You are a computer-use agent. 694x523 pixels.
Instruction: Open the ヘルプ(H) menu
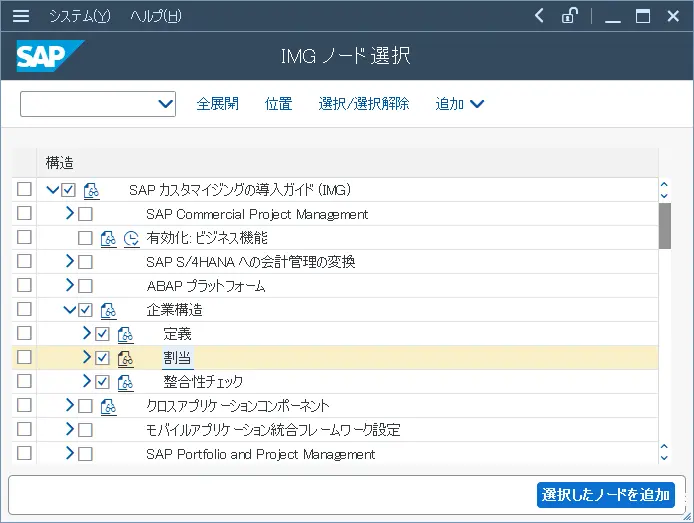155,16
